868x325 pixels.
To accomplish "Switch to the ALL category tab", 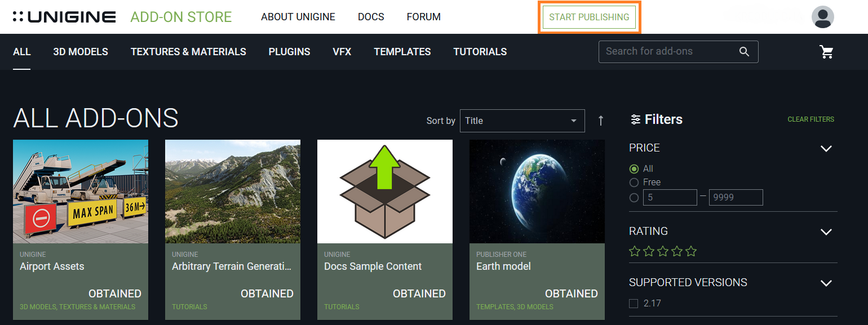I will click(21, 52).
